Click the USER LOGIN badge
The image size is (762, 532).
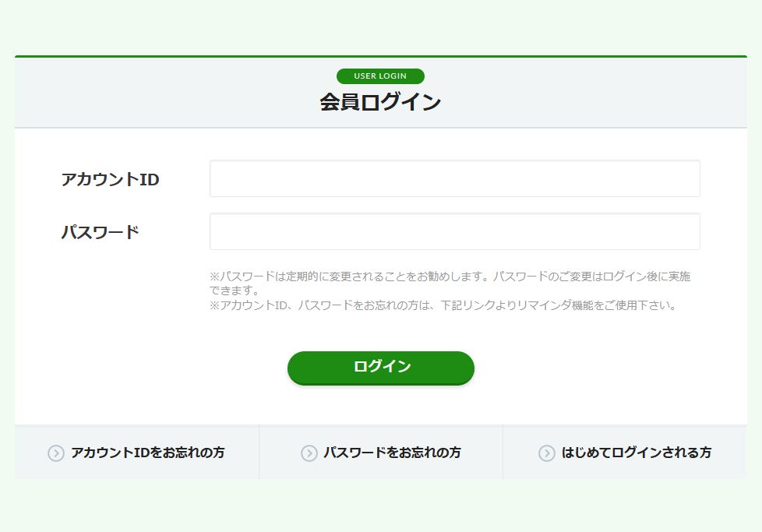(380, 76)
